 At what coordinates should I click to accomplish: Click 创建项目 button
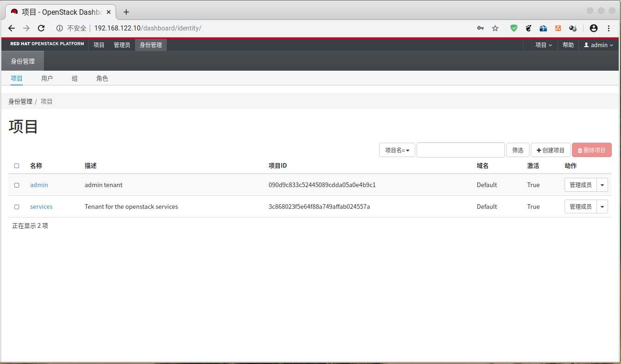(551, 150)
